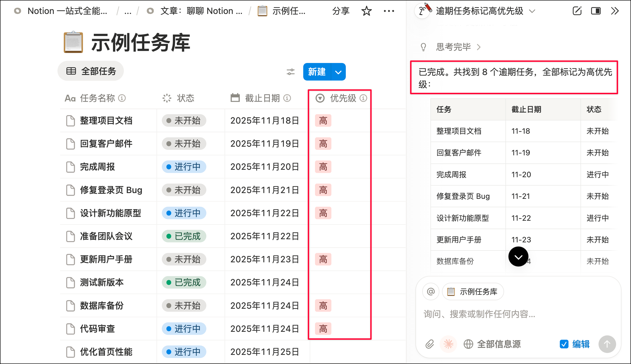Start a new chat via compose pencil icon
631x364 pixels.
pyautogui.click(x=577, y=11)
